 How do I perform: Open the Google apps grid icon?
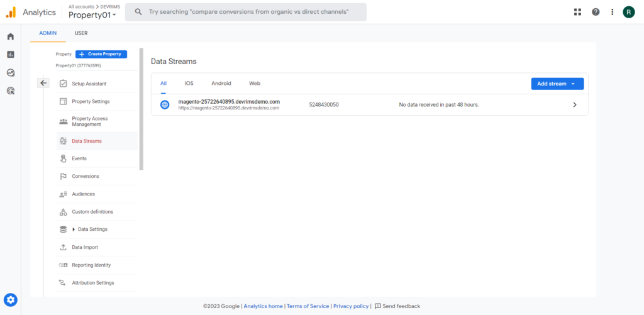click(x=577, y=12)
